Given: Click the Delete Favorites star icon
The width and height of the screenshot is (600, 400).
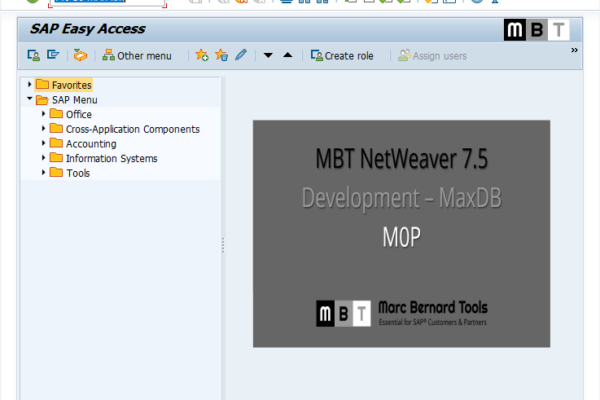Looking at the screenshot, I should point(221,56).
